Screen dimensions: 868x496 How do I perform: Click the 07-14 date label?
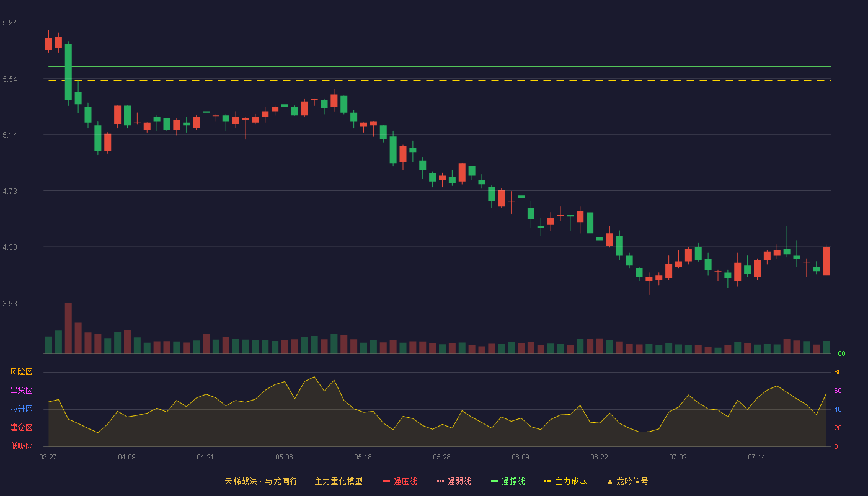click(x=756, y=457)
